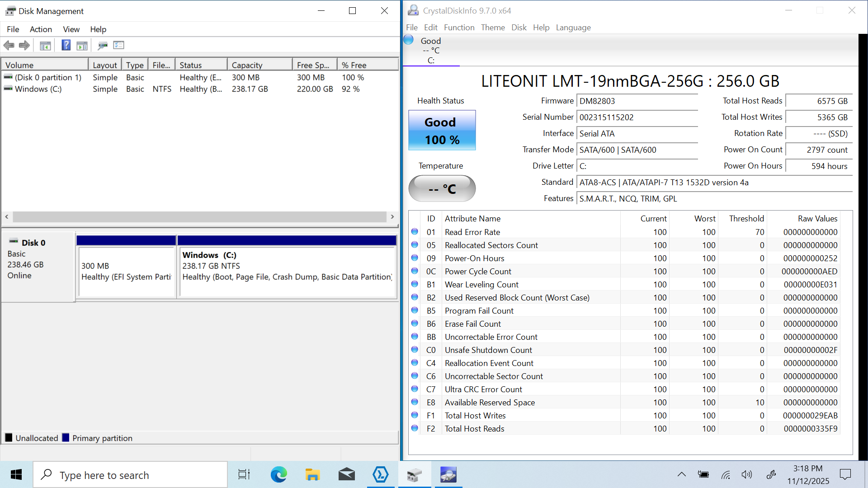The height and width of the screenshot is (488, 868).
Task: Click the temperature -- °C button
Action: (442, 188)
